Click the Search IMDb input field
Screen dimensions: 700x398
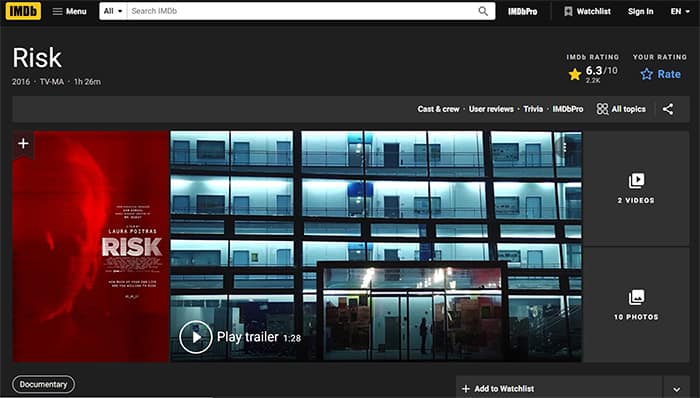302,11
